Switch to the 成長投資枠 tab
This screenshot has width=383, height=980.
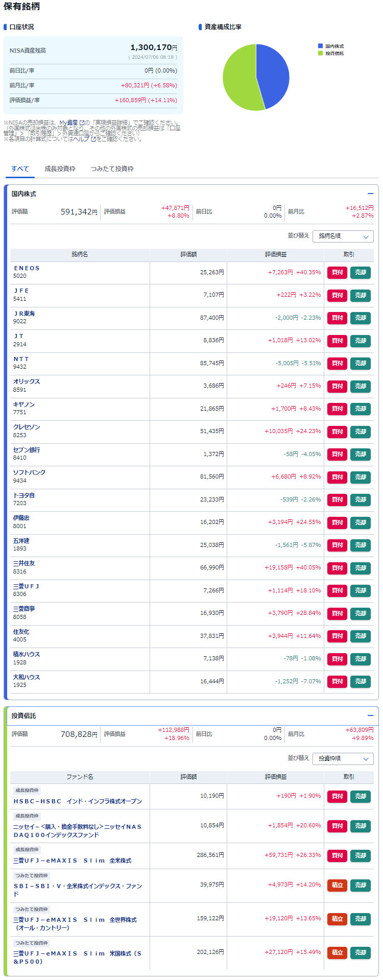(x=60, y=169)
